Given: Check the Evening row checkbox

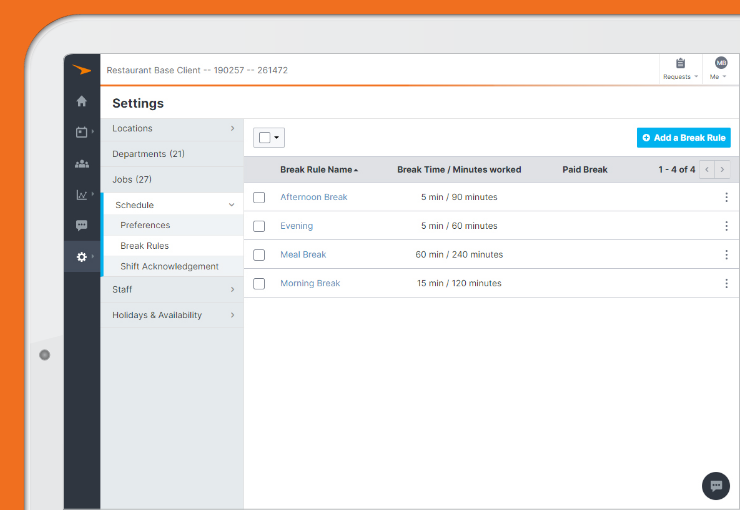Looking at the screenshot, I should (259, 226).
